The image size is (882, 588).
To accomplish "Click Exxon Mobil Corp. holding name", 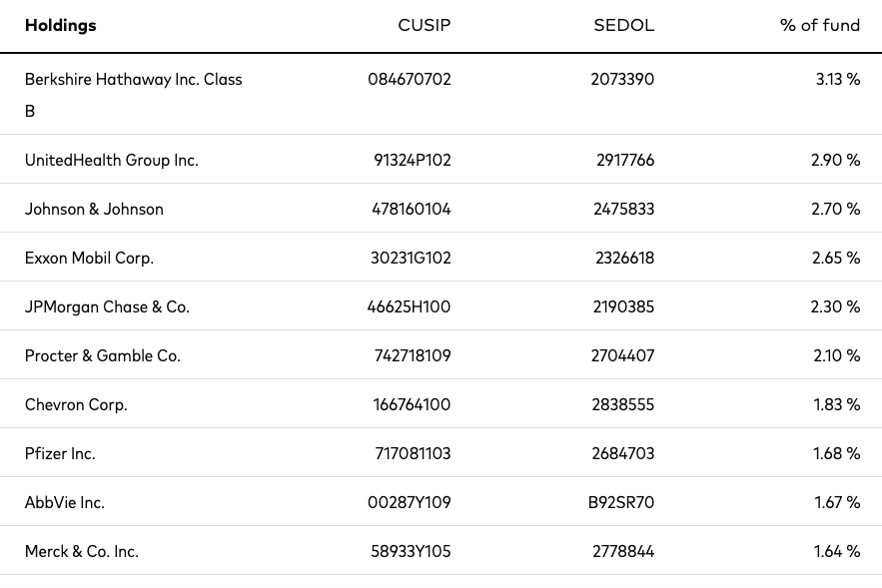I will click(x=89, y=258).
